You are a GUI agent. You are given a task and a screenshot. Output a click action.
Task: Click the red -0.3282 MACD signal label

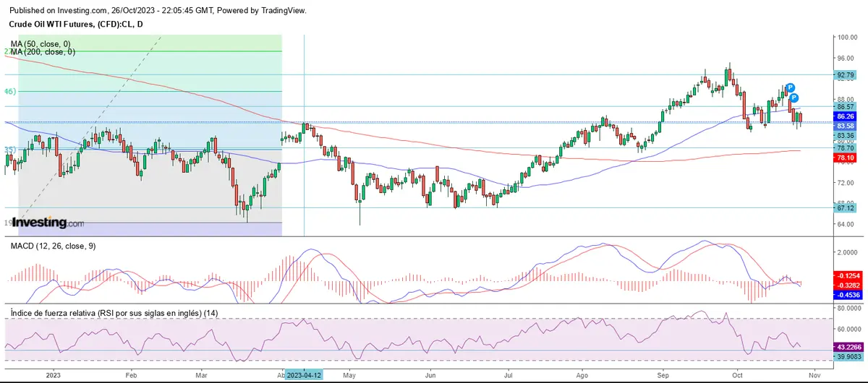[x=847, y=285]
